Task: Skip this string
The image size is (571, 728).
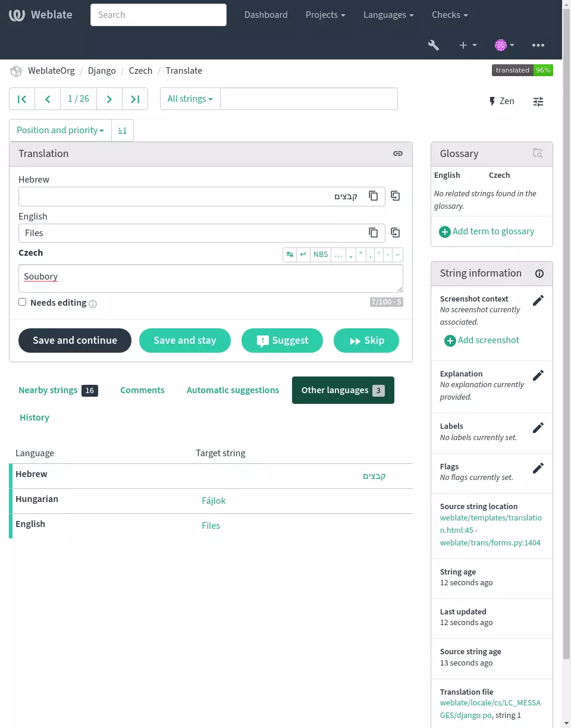Action: [366, 340]
